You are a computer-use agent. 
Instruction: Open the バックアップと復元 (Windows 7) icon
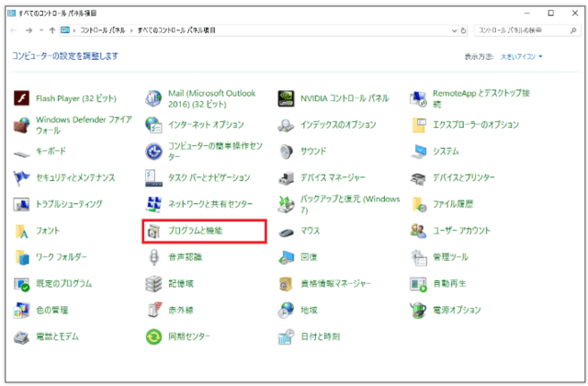click(286, 204)
